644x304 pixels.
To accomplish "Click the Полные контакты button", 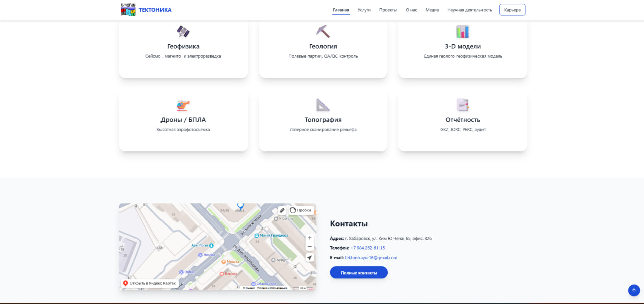I will [359, 272].
